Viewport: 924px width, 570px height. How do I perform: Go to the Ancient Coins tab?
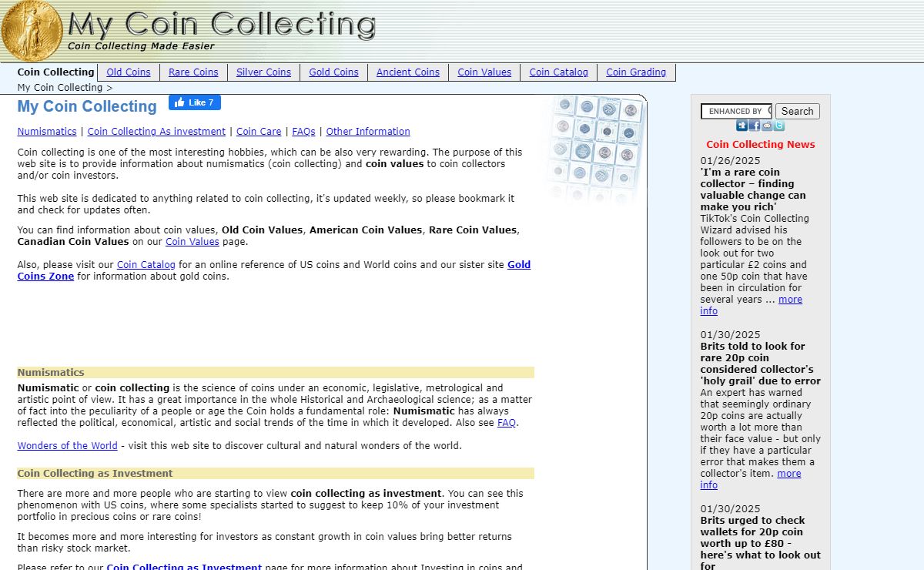[x=408, y=72]
